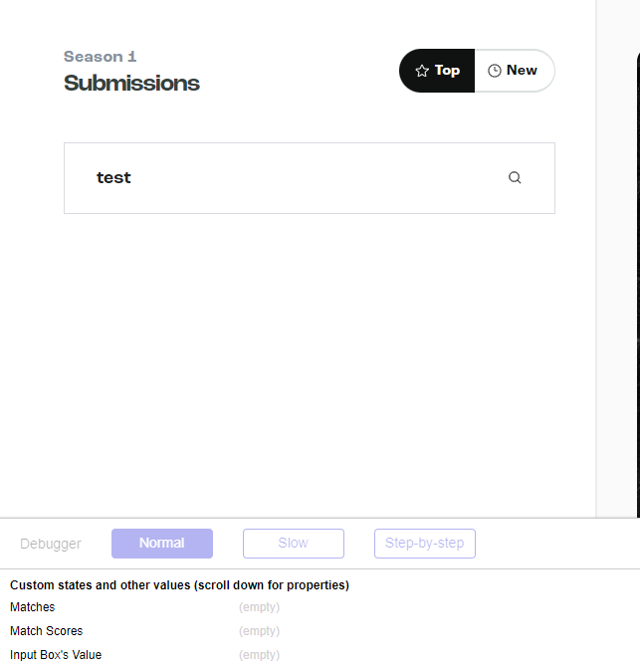Image resolution: width=640 pixels, height=672 pixels.
Task: Click the dark panel edge on right
Action: point(638,283)
